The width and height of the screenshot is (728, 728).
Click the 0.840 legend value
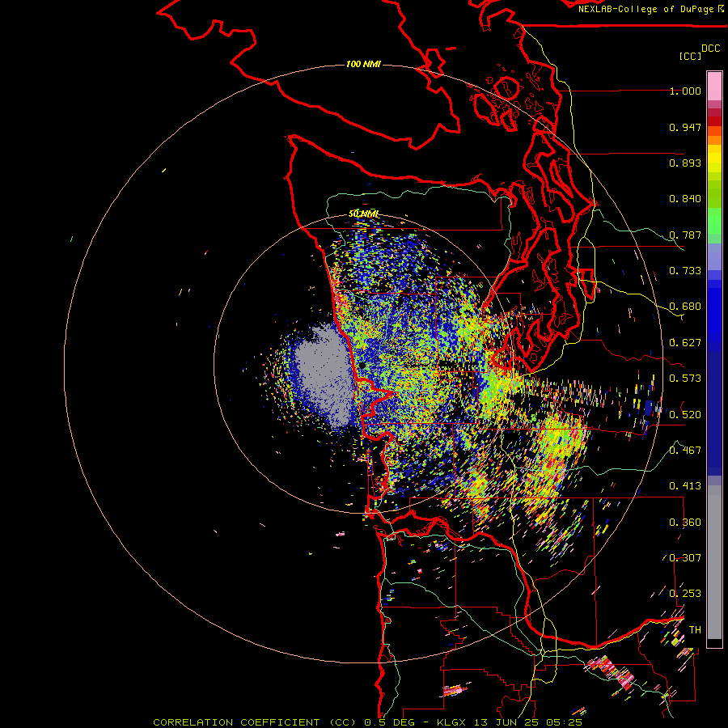(685, 199)
